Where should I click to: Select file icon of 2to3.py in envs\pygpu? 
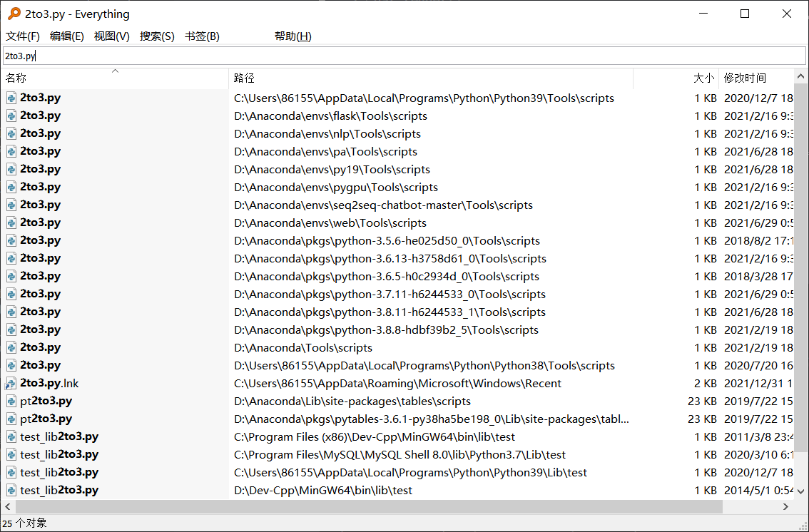pos(11,187)
